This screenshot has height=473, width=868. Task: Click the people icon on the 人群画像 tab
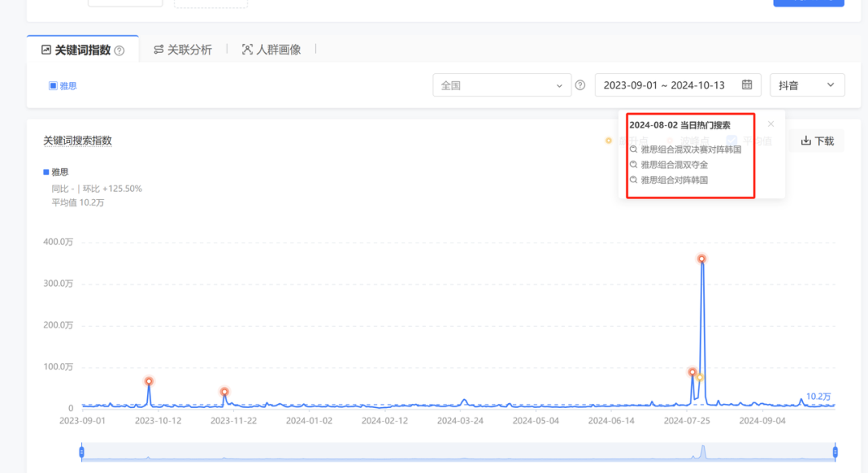point(248,49)
